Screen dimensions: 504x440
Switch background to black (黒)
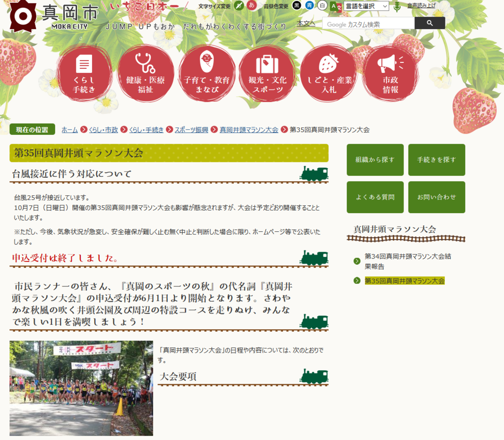297,5
